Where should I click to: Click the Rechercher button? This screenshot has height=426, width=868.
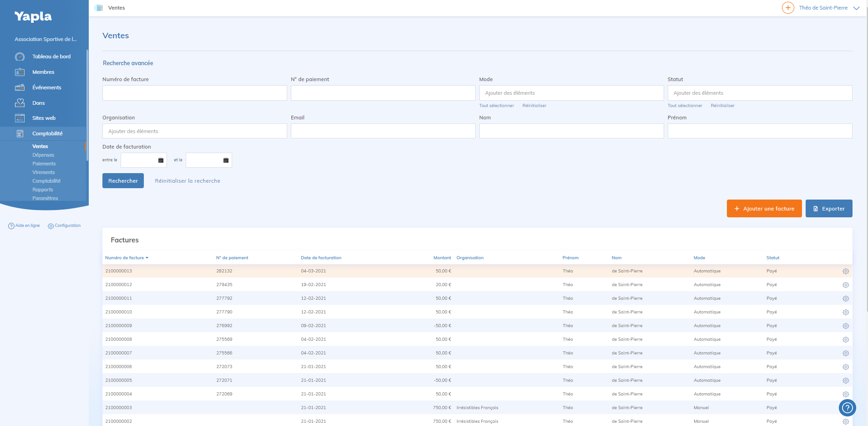coord(123,181)
